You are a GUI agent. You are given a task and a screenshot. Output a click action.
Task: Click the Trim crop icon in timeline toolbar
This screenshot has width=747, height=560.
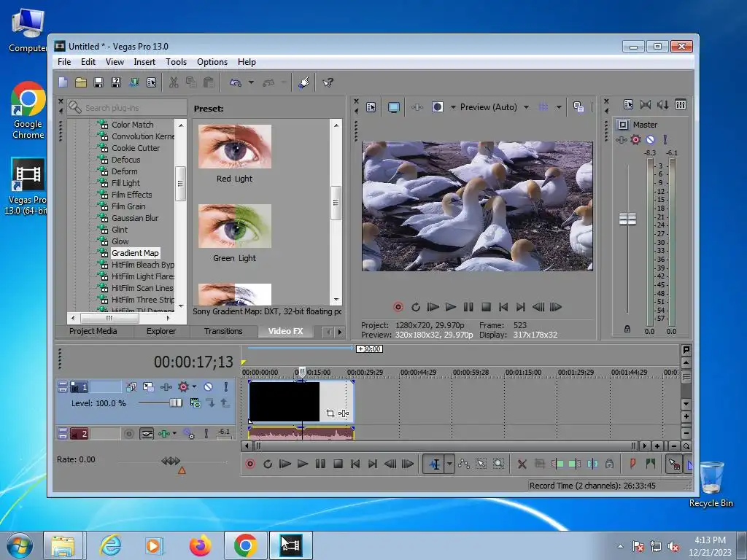point(540,464)
